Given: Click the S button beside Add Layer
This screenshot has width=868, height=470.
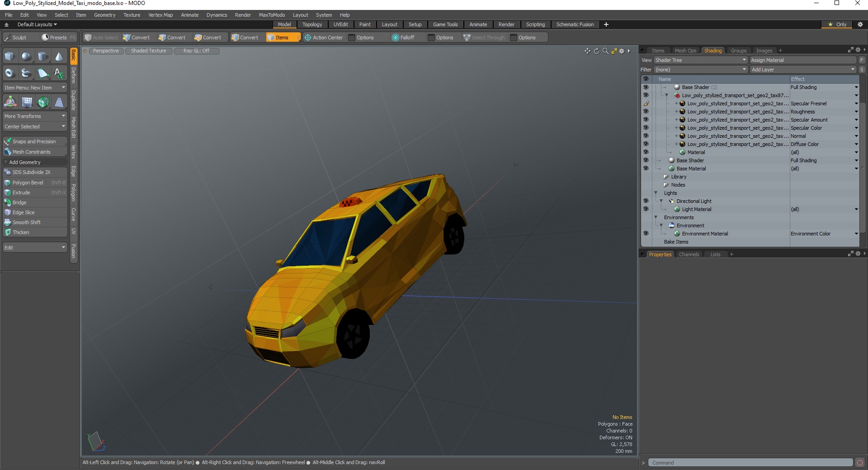Looking at the screenshot, I should coord(862,70).
